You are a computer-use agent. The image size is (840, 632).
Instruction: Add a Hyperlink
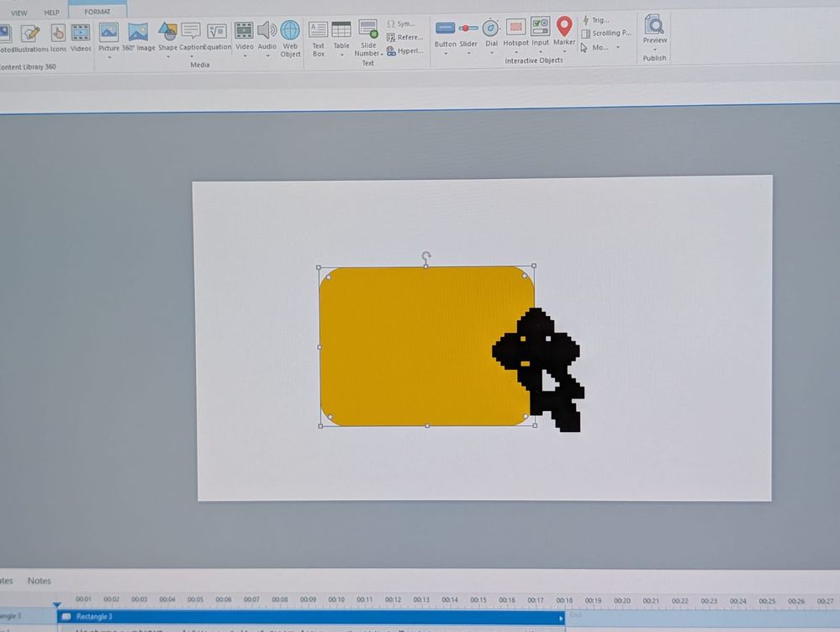point(405,51)
